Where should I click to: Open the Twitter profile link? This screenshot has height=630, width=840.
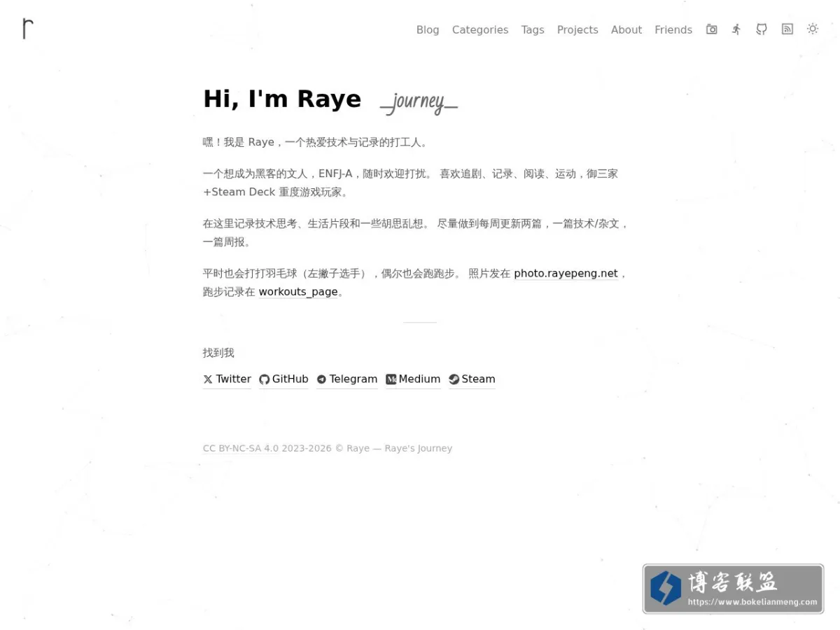(x=227, y=379)
